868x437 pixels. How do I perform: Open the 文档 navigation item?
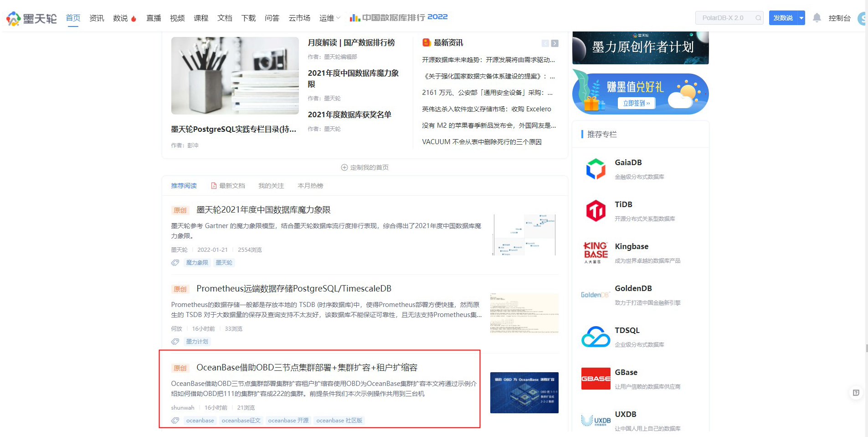point(225,18)
